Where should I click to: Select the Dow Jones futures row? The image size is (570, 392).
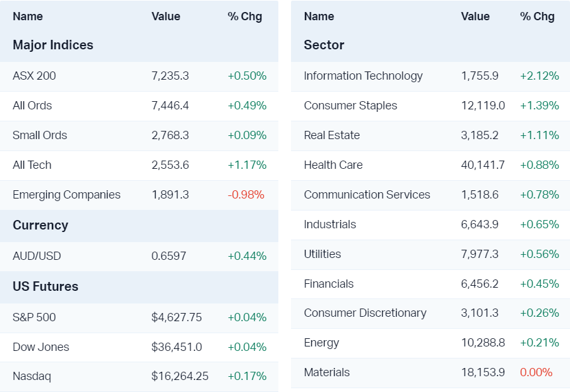pos(41,347)
